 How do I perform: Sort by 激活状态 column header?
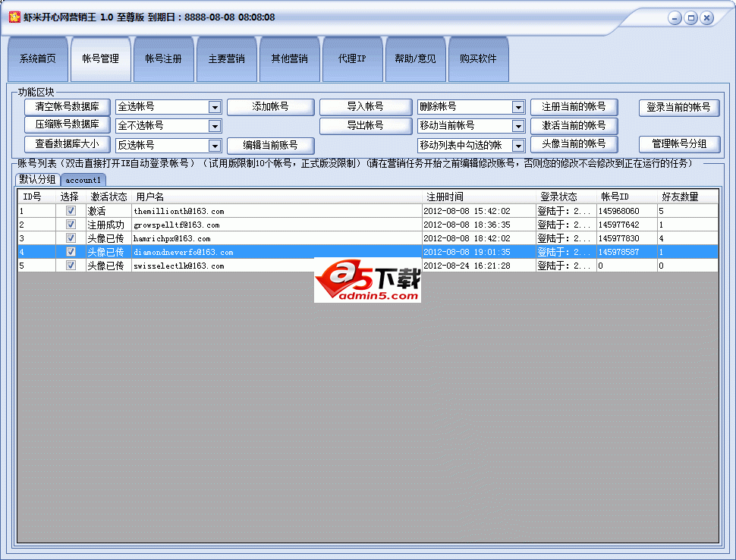109,197
